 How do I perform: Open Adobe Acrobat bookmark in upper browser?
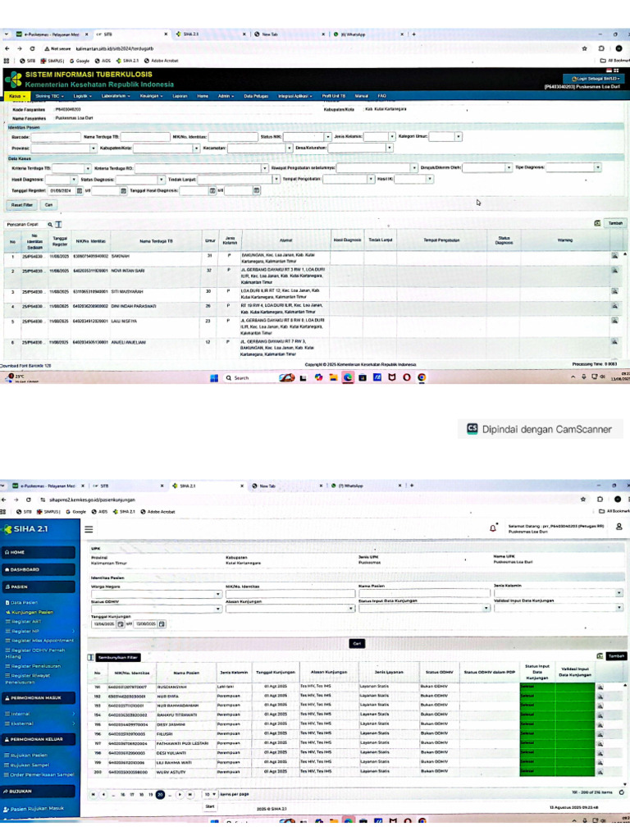(x=162, y=61)
